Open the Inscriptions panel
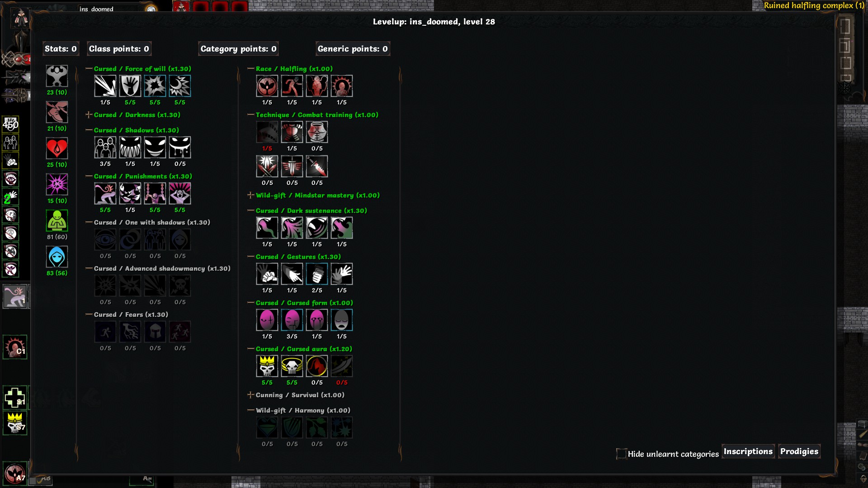 748,451
